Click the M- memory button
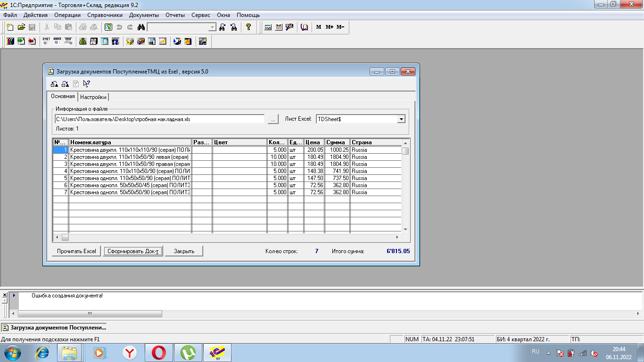Image resolution: width=644 pixels, height=362 pixels. [340, 27]
